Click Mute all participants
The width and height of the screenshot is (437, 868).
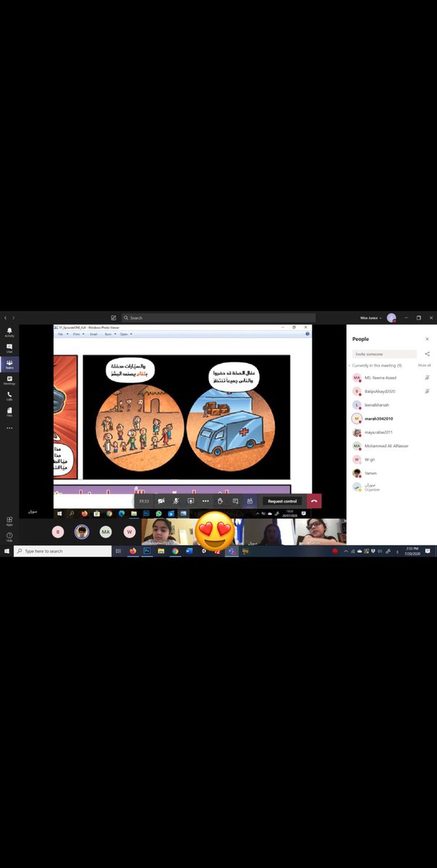pyautogui.click(x=425, y=365)
